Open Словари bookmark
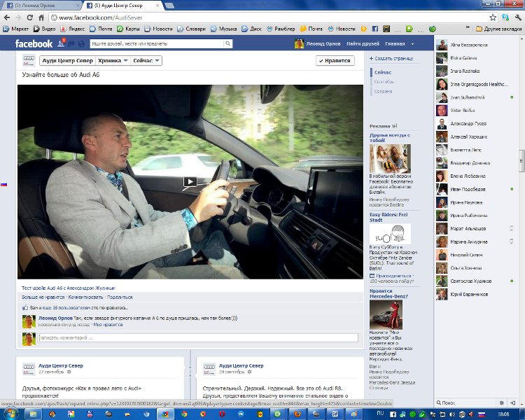Screen dimensions: 525x420 tap(191, 29)
